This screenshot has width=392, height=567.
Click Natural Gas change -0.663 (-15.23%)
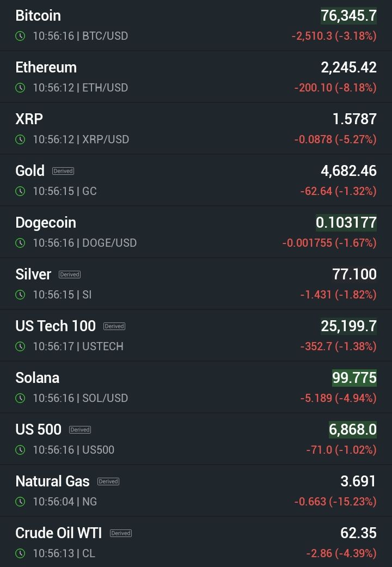pos(335,502)
